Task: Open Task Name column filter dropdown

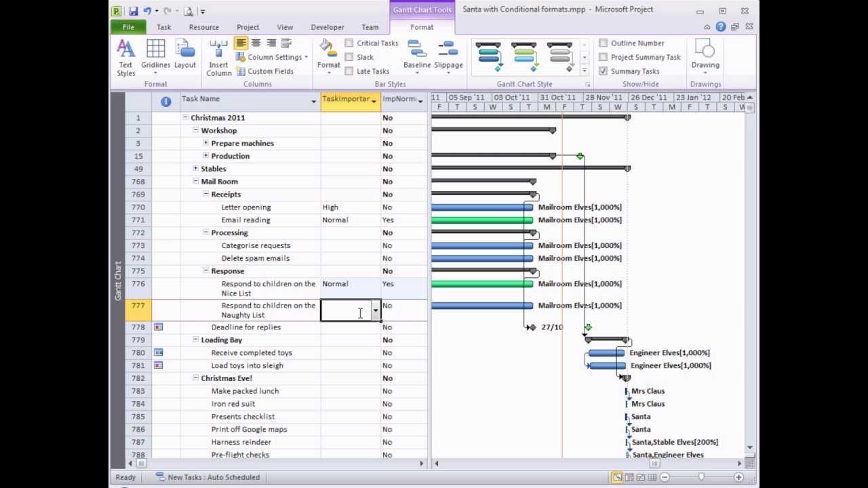Action: click(x=313, y=102)
